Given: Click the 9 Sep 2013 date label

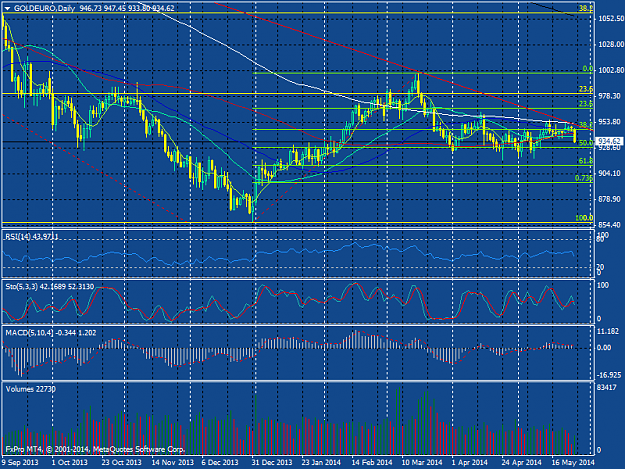Looking at the screenshot, I should pos(20,463).
